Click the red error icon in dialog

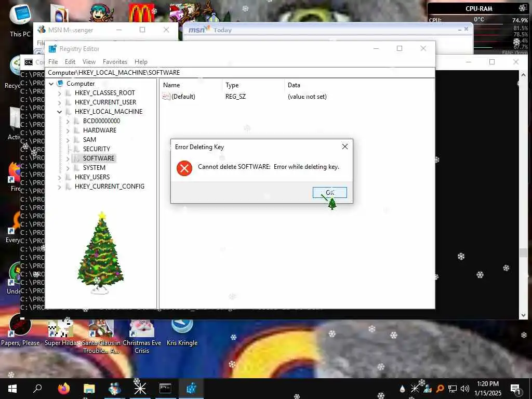(x=184, y=168)
